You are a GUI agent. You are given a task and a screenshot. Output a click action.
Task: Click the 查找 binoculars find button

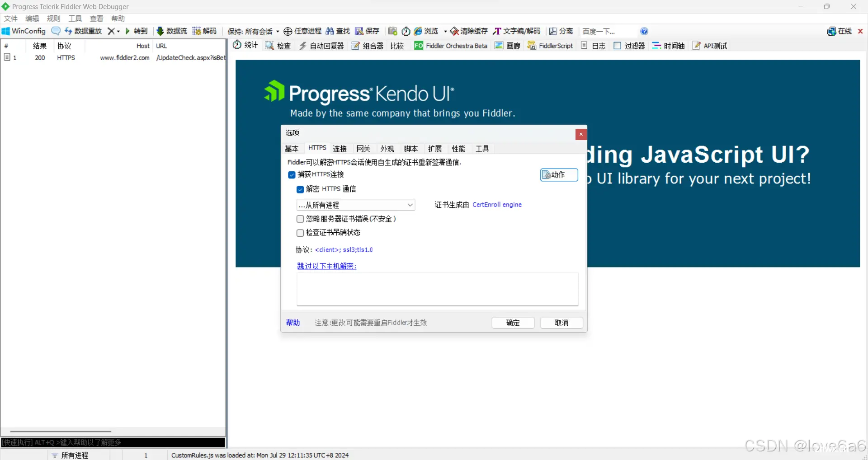click(338, 31)
